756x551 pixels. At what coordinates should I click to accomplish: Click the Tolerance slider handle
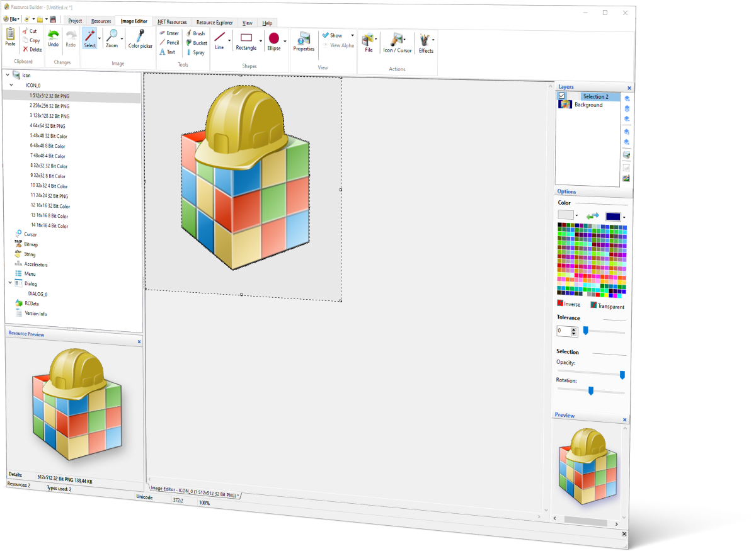tap(585, 330)
